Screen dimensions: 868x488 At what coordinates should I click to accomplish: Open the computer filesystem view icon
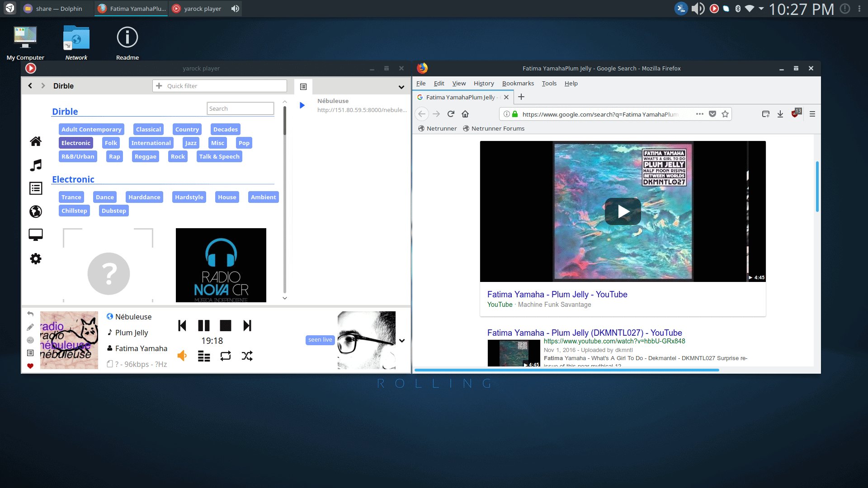coord(36,235)
